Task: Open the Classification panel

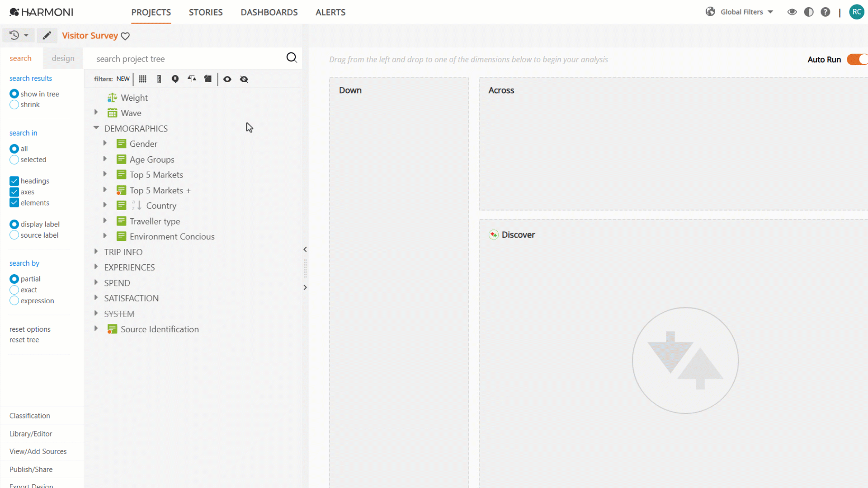Action: pos(30,416)
